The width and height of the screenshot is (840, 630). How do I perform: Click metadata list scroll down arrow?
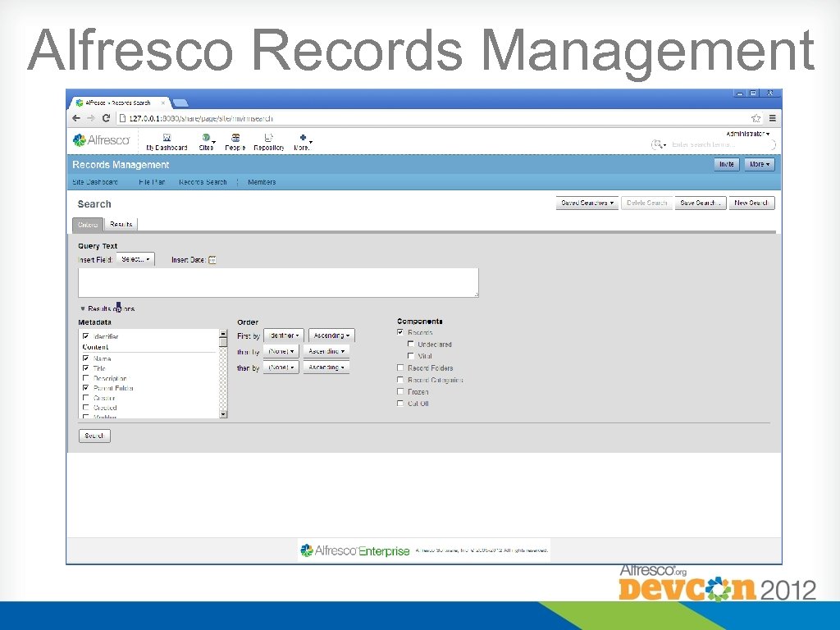point(223,414)
